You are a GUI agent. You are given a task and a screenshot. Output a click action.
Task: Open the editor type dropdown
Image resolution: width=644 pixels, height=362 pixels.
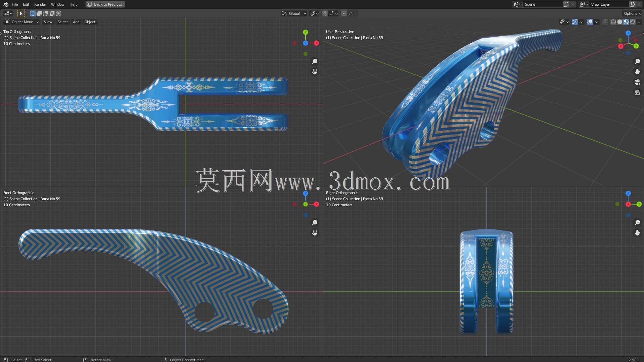click(x=8, y=13)
